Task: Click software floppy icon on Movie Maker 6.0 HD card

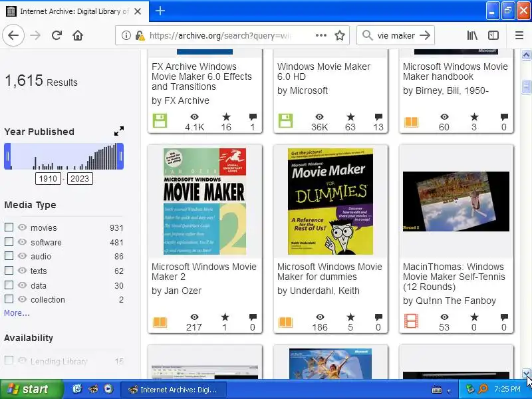Action: [285, 121]
